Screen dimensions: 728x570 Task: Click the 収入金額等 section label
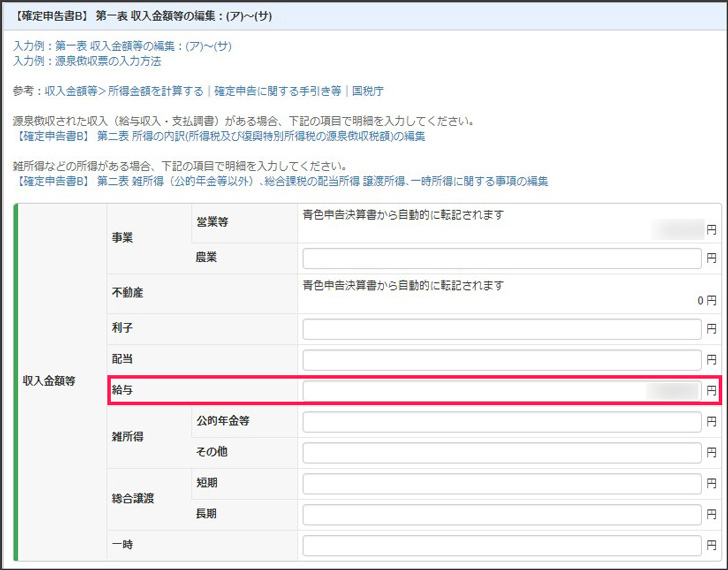pos(50,381)
